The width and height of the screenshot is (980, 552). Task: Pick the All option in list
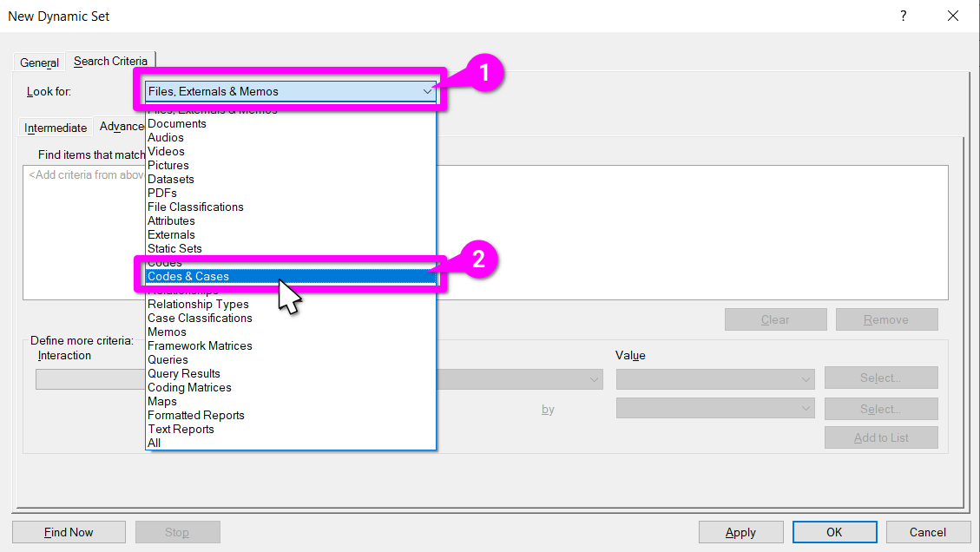pos(155,443)
